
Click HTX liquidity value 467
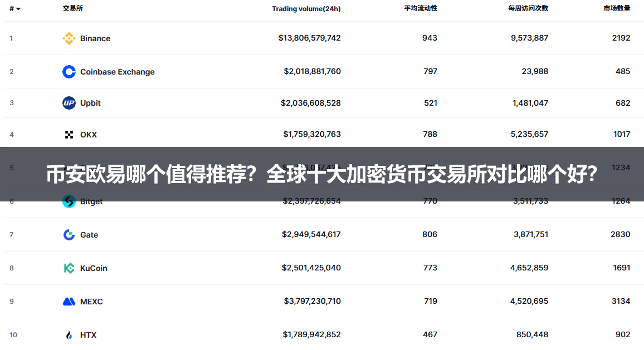(430, 334)
